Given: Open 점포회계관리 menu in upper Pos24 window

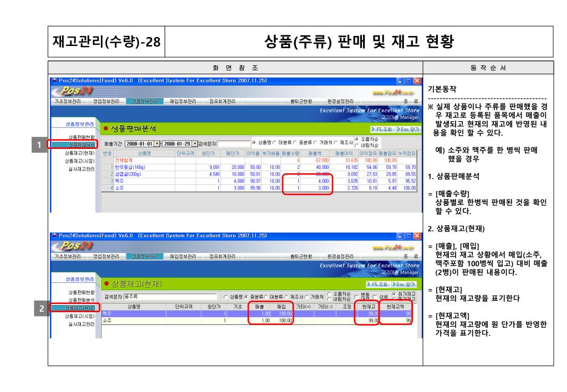Looking at the screenshot, I should pos(222,101).
